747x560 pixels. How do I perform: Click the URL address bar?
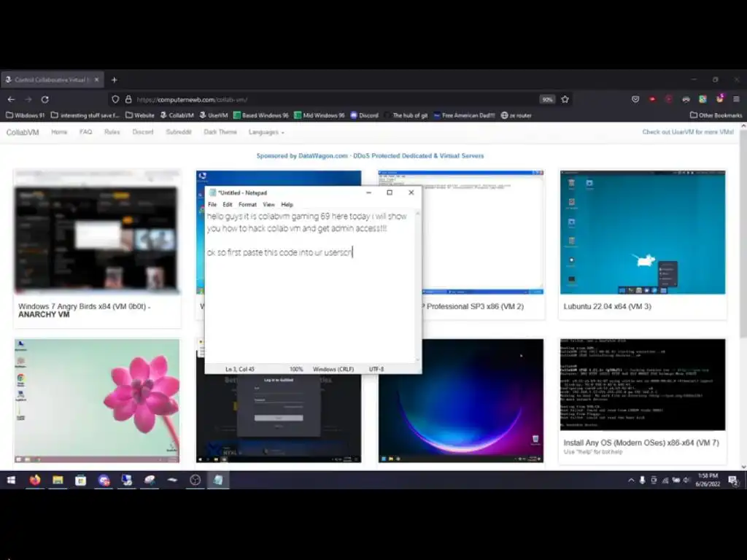click(333, 99)
